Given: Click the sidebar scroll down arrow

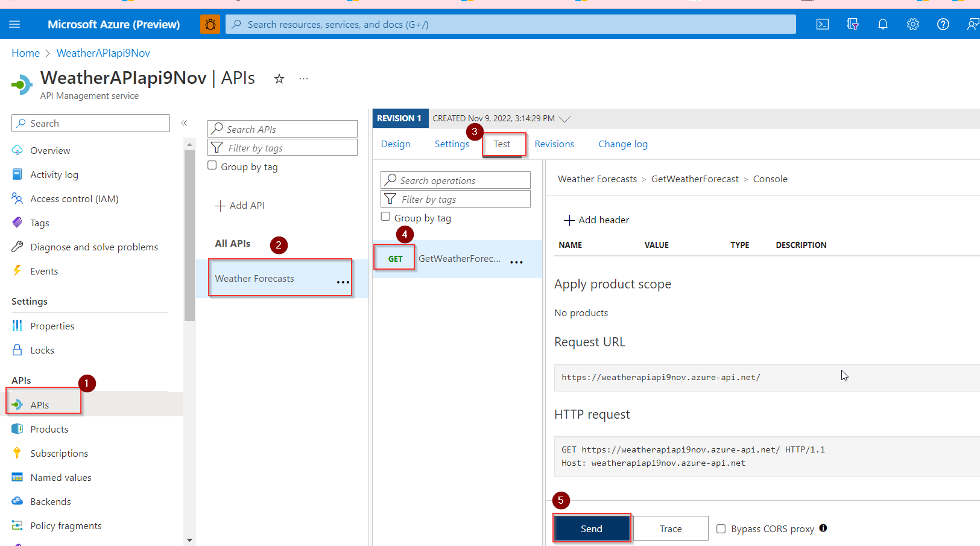Looking at the screenshot, I should point(189,540).
